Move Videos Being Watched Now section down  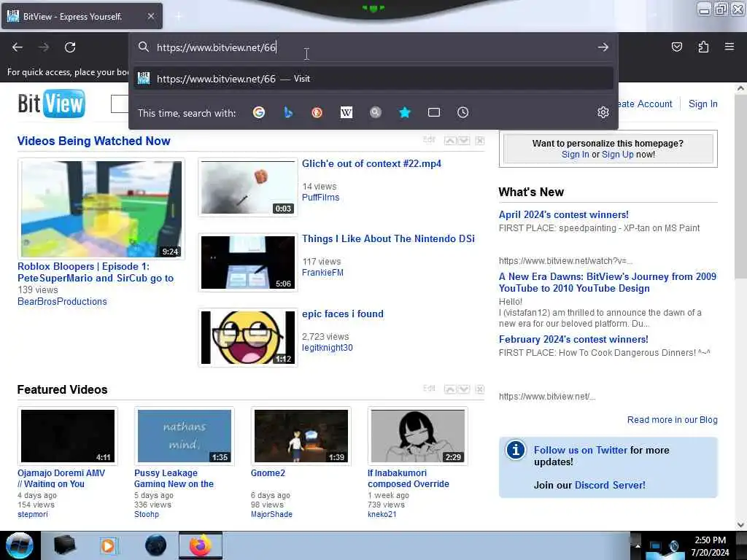click(x=463, y=141)
